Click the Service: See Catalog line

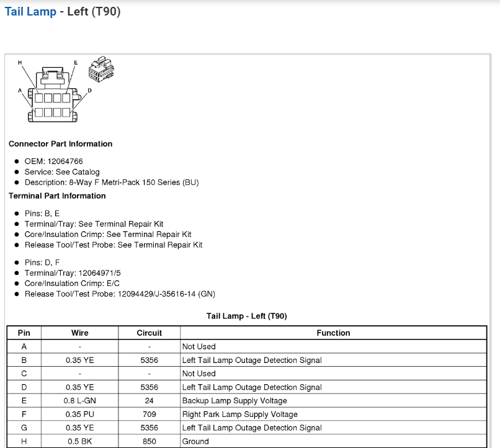[x=62, y=172]
